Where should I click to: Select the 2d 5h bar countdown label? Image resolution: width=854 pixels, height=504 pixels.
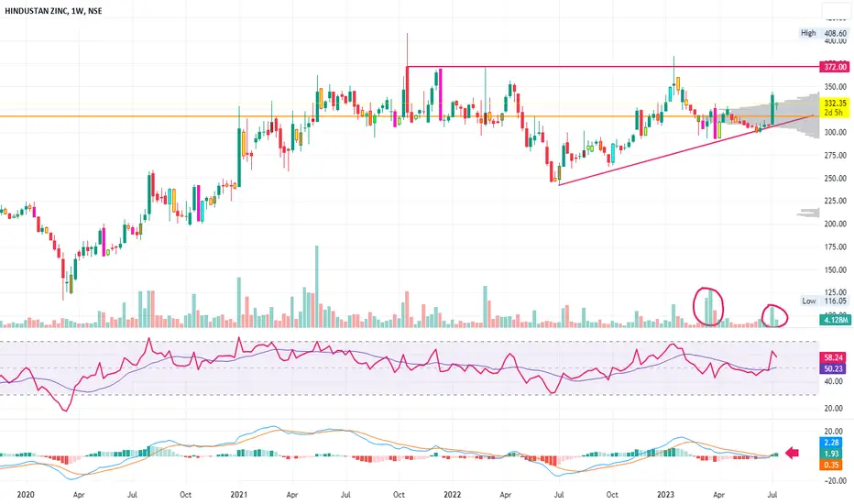coord(833,113)
